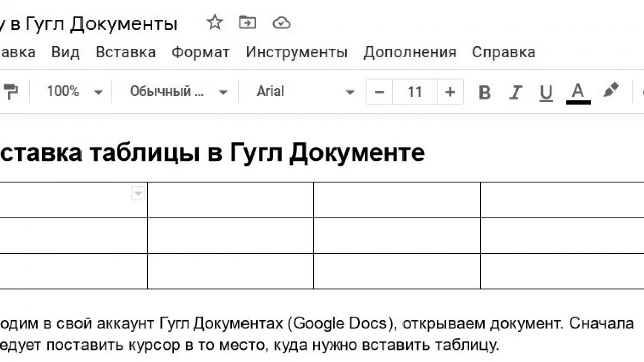The width and height of the screenshot is (644, 362).
Task: Click the top row second table cell
Action: tap(231, 200)
